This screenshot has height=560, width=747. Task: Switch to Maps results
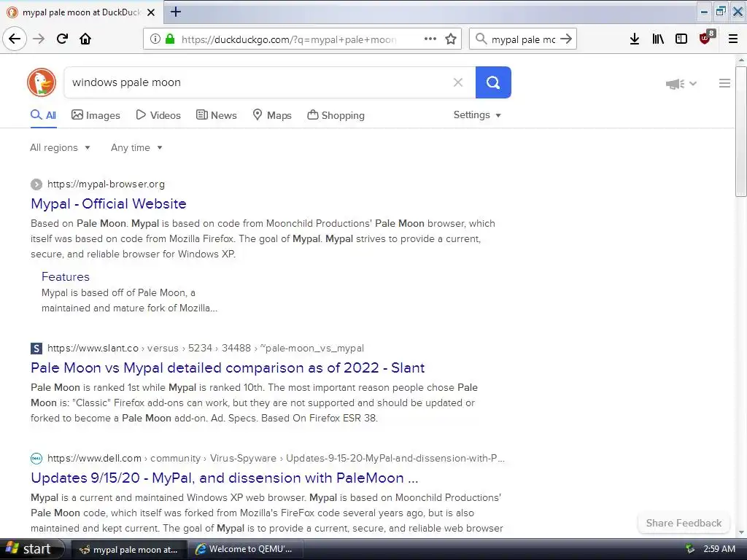coord(272,115)
